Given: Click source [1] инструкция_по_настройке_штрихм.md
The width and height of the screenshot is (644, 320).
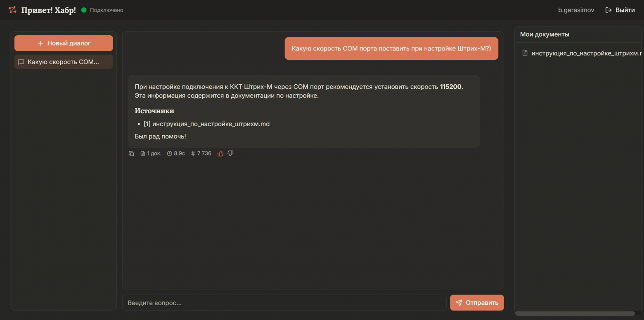Looking at the screenshot, I should [x=206, y=124].
